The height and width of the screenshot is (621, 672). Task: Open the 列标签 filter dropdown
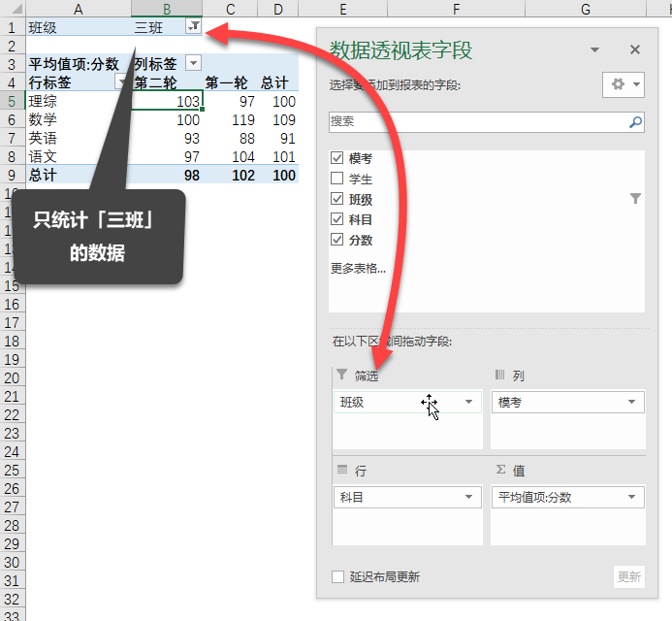(193, 63)
